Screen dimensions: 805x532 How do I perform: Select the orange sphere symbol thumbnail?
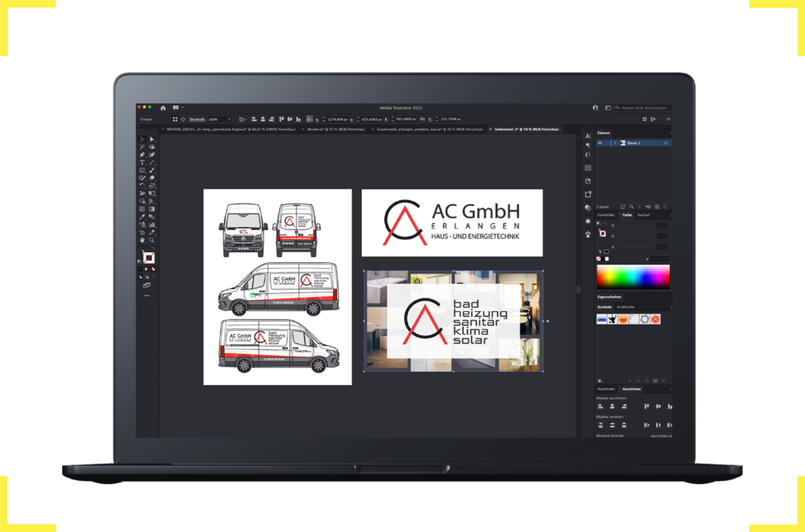[623, 320]
